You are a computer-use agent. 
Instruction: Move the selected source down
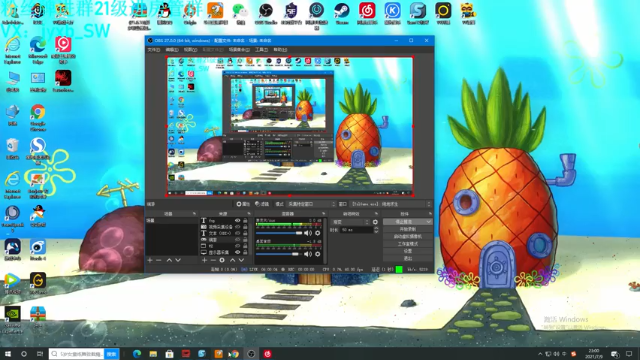pos(241,260)
